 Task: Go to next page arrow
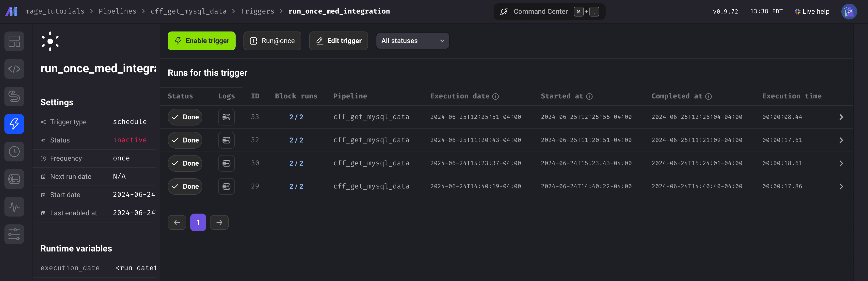point(219,222)
